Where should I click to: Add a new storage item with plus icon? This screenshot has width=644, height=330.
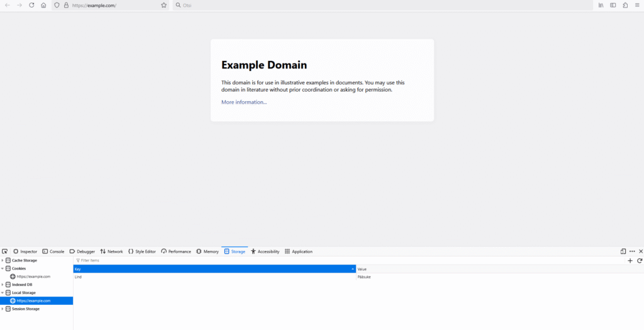coord(630,260)
